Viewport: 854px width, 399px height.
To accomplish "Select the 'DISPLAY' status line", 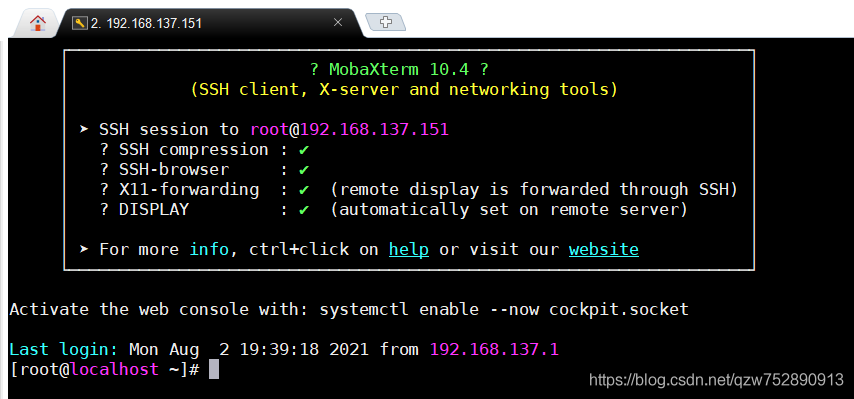I will (x=393, y=210).
